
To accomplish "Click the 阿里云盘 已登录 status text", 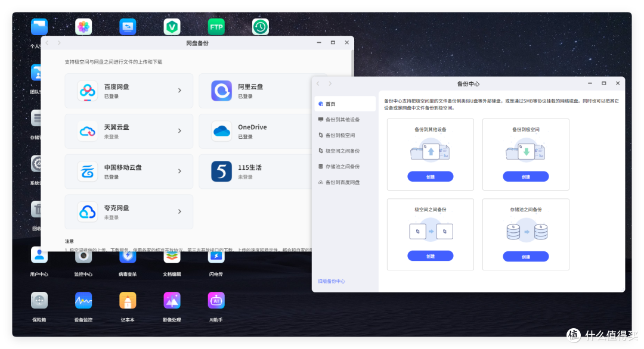I will pos(245,96).
